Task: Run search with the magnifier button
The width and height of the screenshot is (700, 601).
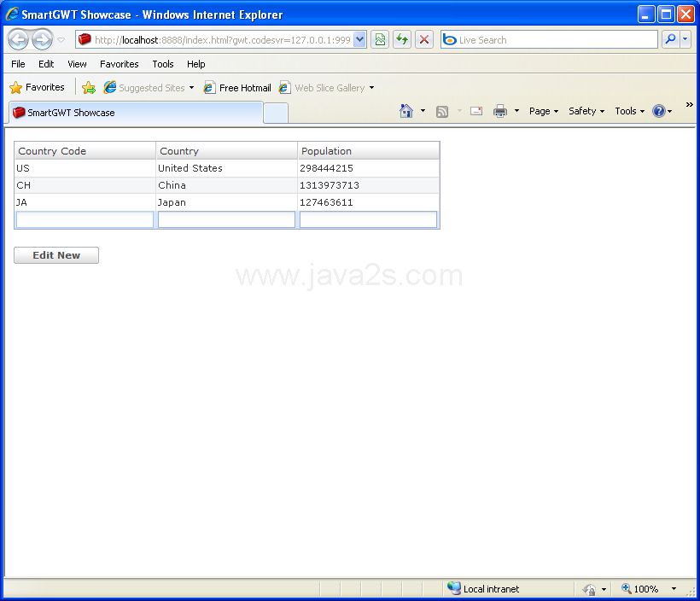Action: pyautogui.click(x=670, y=40)
